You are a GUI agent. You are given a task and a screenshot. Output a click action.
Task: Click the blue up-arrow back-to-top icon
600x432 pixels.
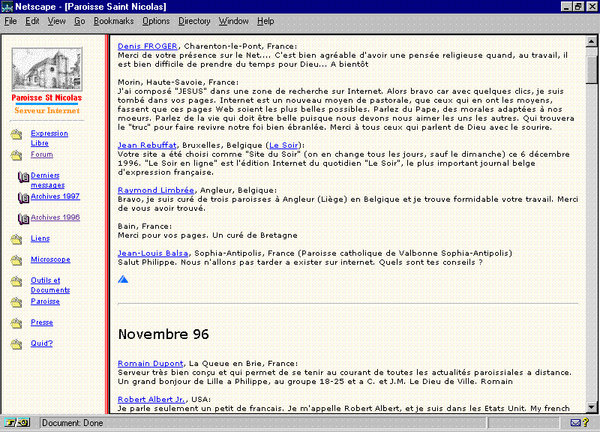click(123, 279)
